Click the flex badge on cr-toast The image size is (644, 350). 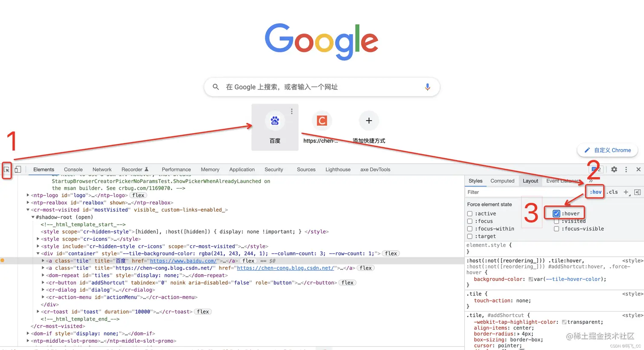tap(203, 312)
